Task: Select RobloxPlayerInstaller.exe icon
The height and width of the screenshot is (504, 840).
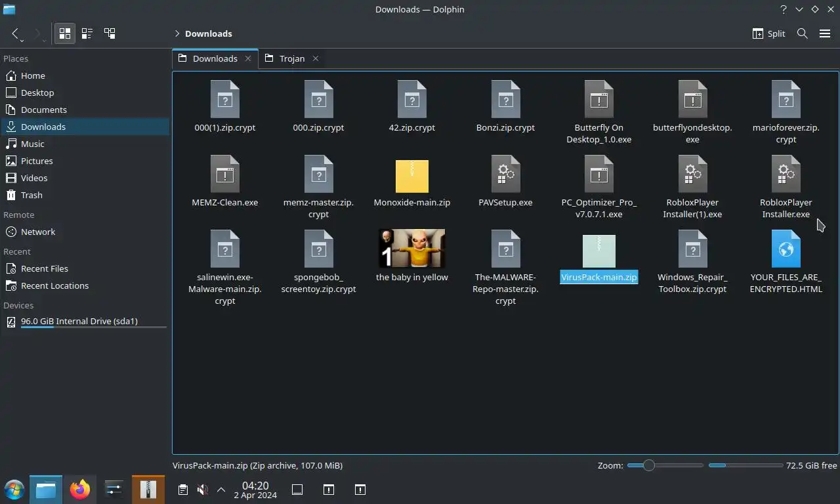Action: click(786, 174)
